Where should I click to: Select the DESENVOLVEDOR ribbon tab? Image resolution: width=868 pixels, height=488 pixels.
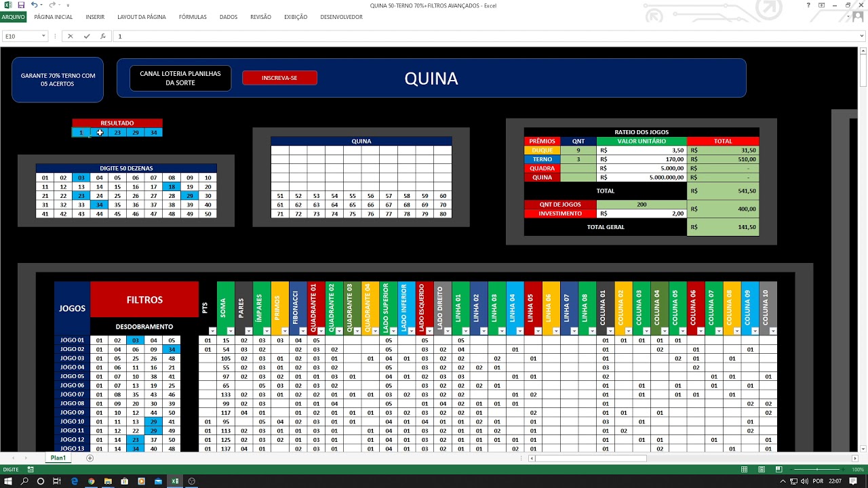coord(341,17)
